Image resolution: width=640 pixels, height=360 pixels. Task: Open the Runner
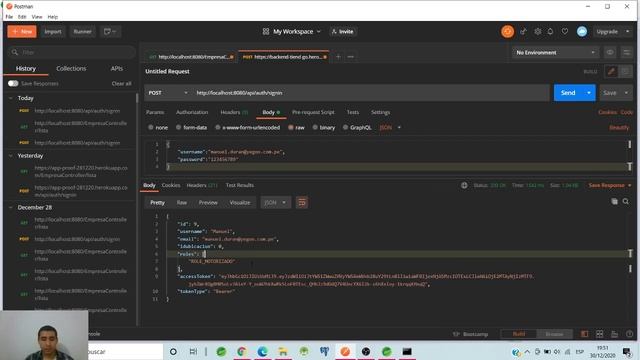(82, 31)
